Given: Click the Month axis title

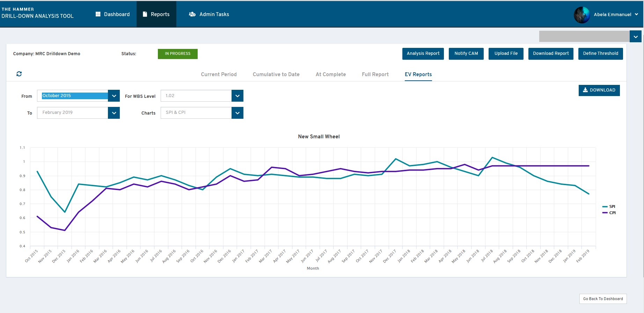Looking at the screenshot, I should tap(313, 268).
